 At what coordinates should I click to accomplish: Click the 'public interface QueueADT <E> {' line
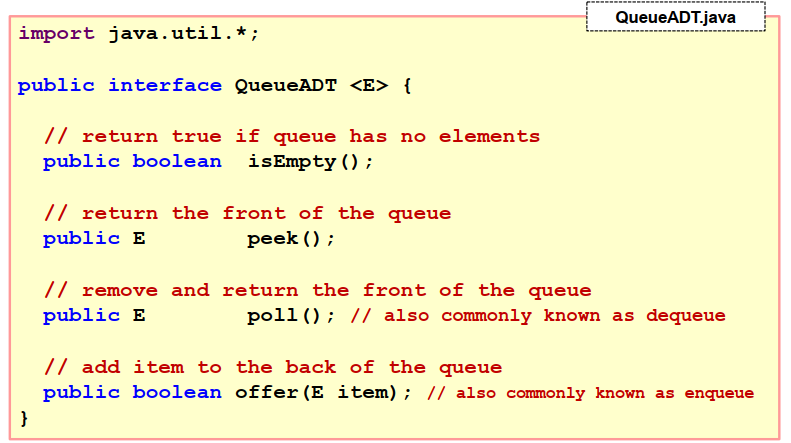(215, 85)
